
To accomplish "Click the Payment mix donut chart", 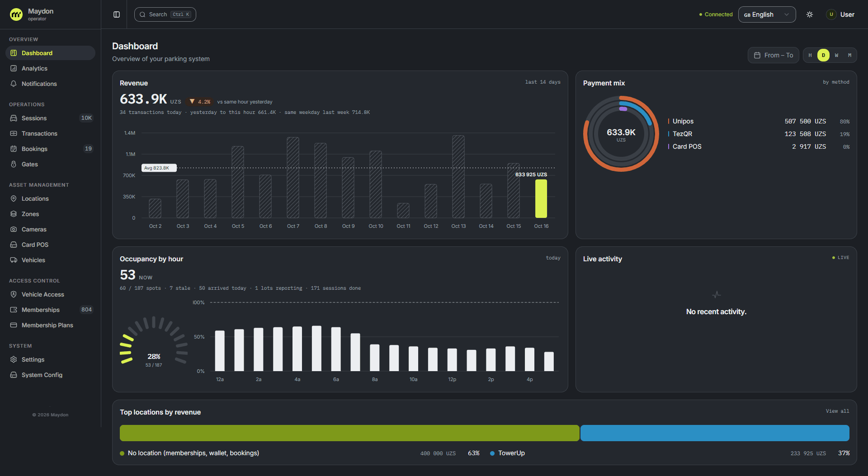I will pos(621,134).
